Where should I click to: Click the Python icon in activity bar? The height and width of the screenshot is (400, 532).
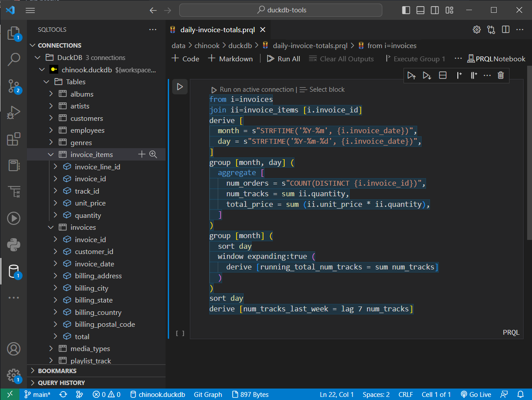pos(14,244)
